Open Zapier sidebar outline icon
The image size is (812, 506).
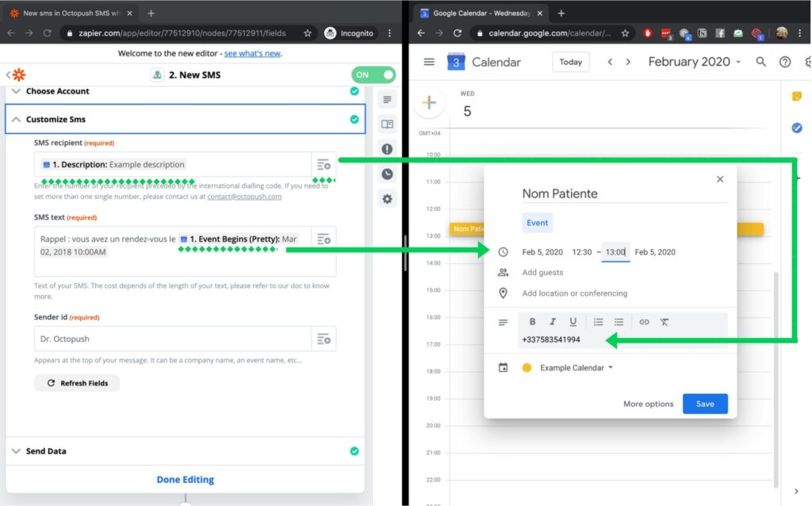coord(387,99)
